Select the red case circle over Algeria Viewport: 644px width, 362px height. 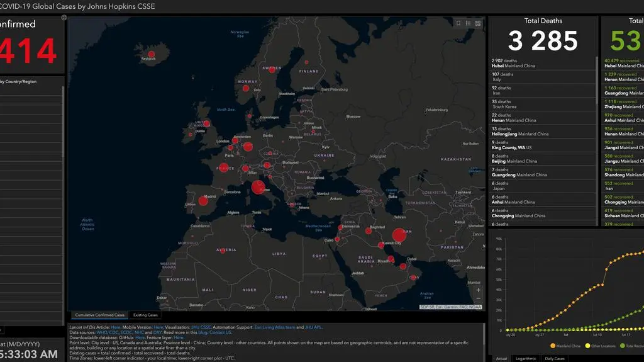point(223,251)
